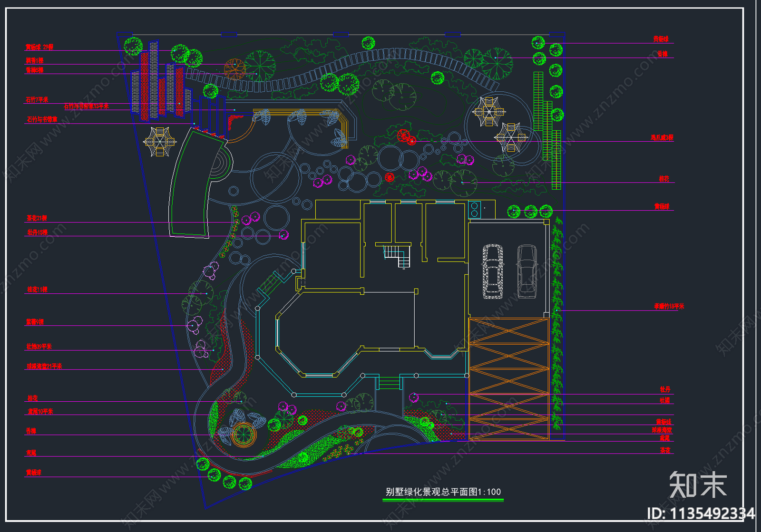The image size is (761, 532).
Task: Pick the '杜鹃39平米' annotation
Action: coord(39,347)
